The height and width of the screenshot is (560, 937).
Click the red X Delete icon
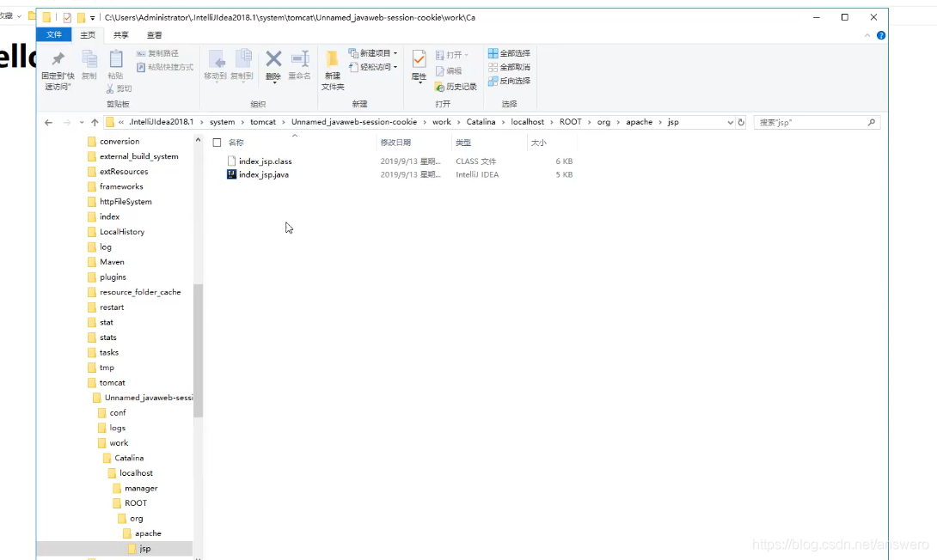point(273,58)
